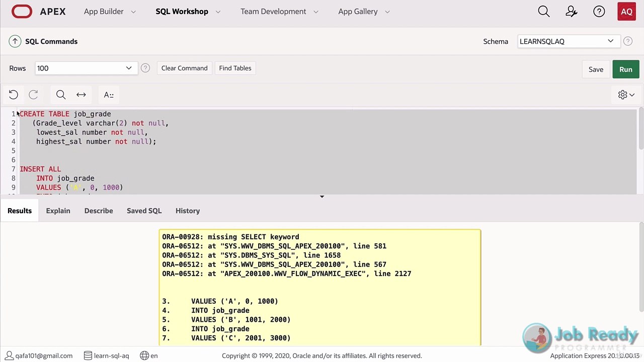
Task: Click the lowest_sal number not null line
Action: point(92,132)
